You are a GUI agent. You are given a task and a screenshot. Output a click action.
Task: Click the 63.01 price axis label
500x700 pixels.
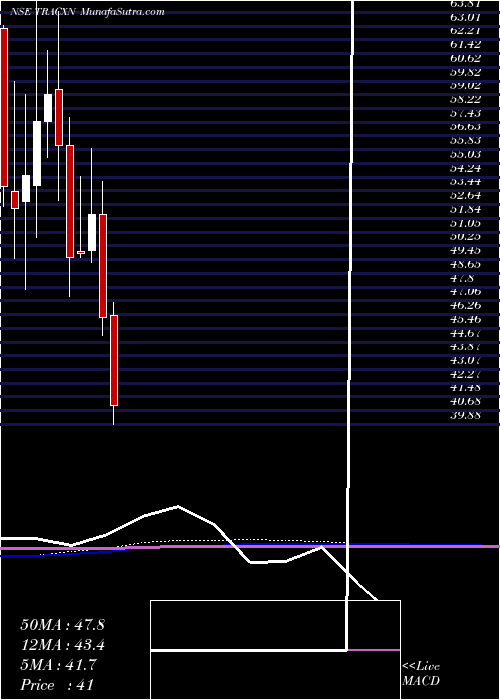point(466,18)
